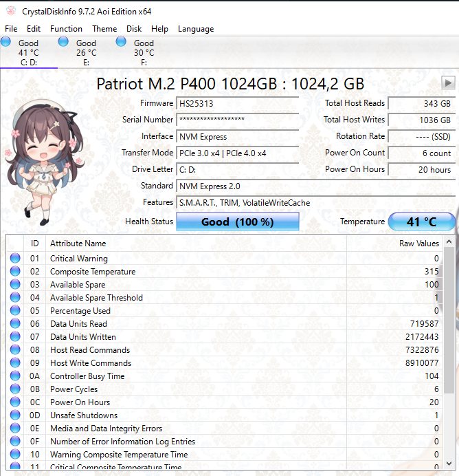Image resolution: width=459 pixels, height=476 pixels.
Task: Click the Firmware field HS25313
Action: coord(237,103)
